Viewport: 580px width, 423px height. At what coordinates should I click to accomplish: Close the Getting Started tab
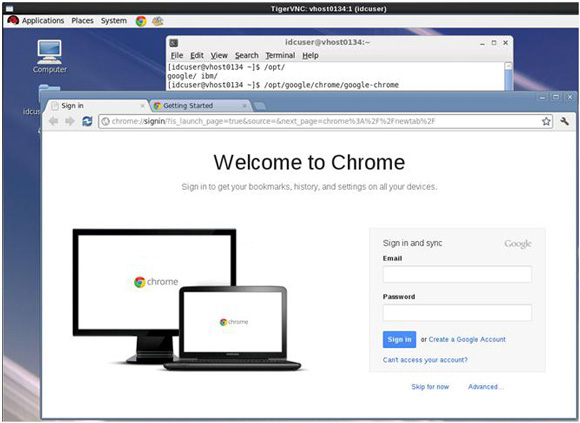click(x=244, y=106)
